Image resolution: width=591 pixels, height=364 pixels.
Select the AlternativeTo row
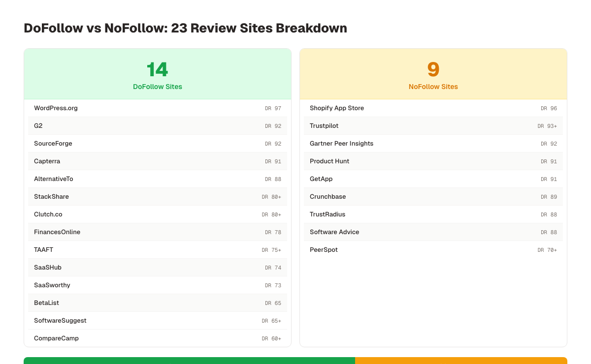pyautogui.click(x=158, y=179)
